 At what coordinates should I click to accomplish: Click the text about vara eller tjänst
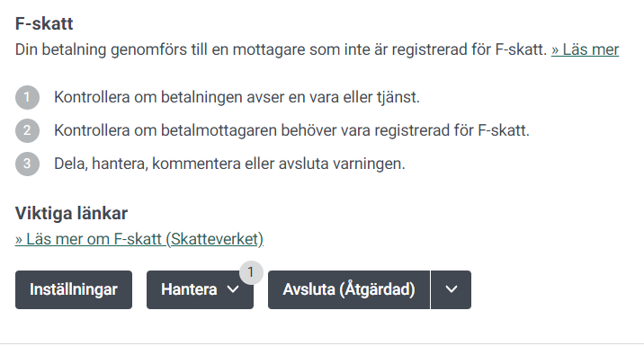coord(237,97)
